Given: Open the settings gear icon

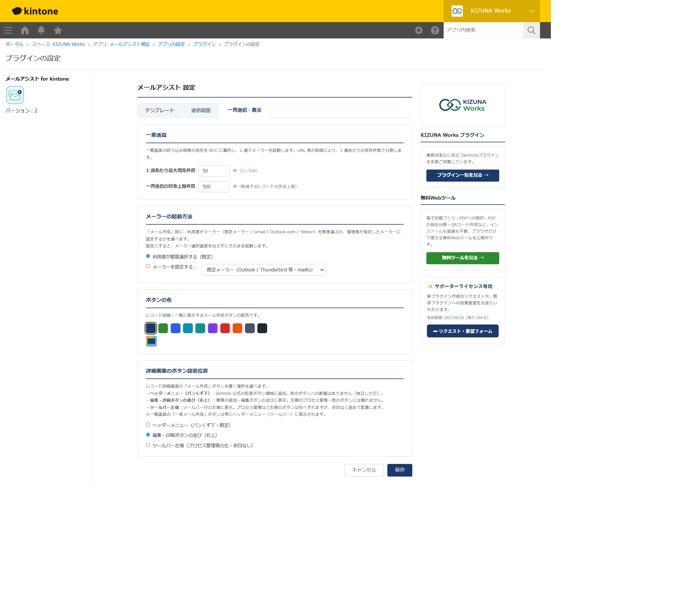Looking at the screenshot, I should click(x=419, y=30).
